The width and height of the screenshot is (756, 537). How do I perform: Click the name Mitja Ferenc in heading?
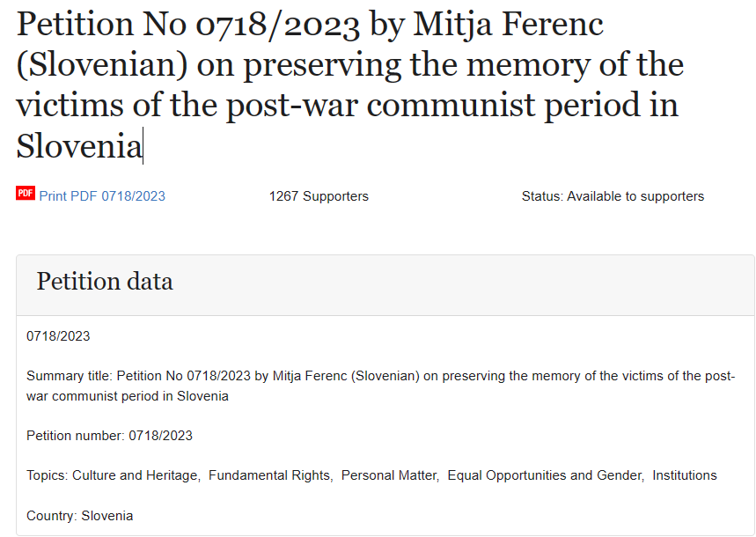point(508,24)
